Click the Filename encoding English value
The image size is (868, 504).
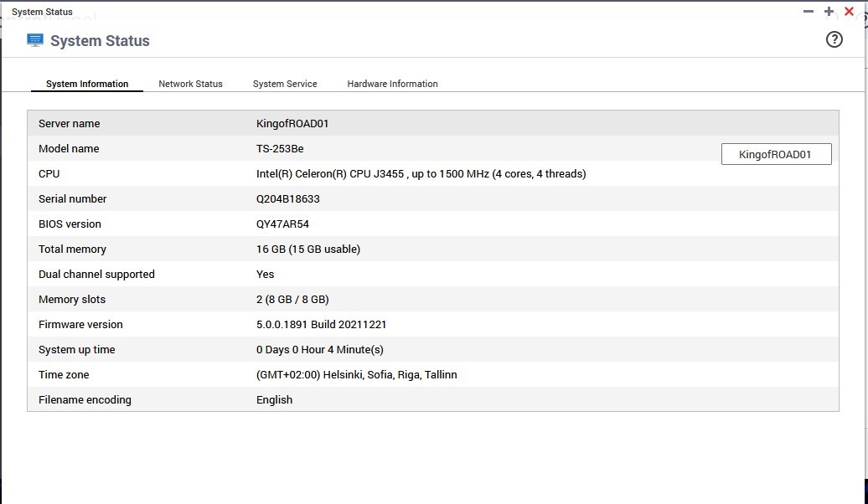[274, 399]
